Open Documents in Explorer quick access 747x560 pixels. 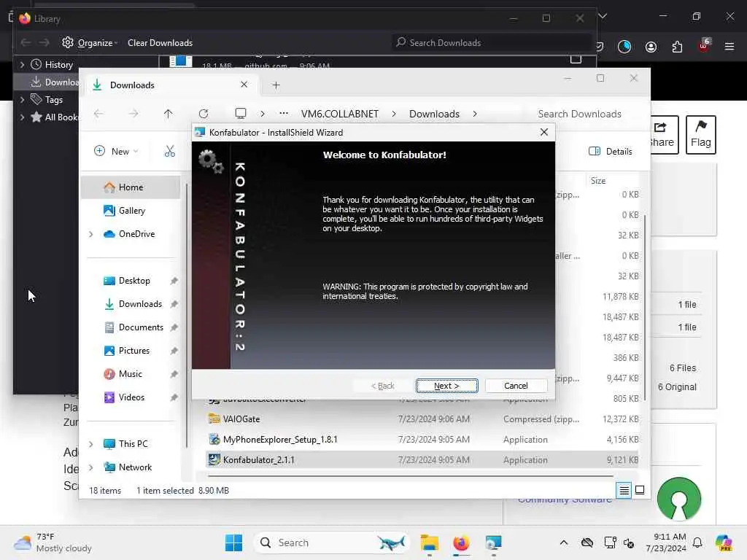141,327
